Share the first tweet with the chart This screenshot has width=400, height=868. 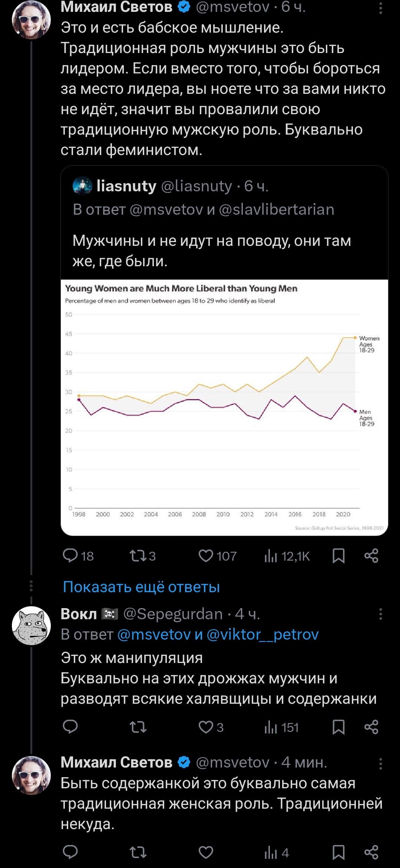click(371, 556)
